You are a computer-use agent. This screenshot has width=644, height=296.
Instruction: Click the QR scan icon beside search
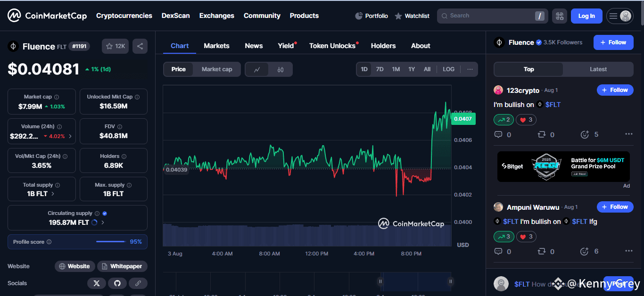[x=560, y=16]
